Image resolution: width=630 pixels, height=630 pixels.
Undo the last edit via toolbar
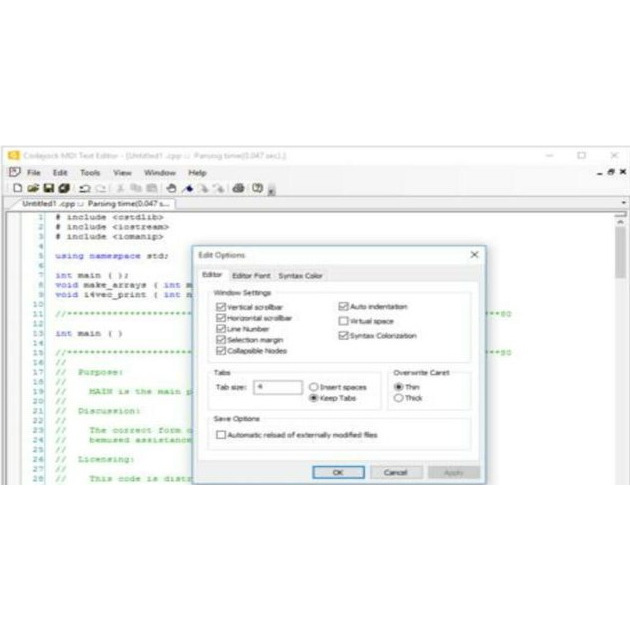pos(85,188)
